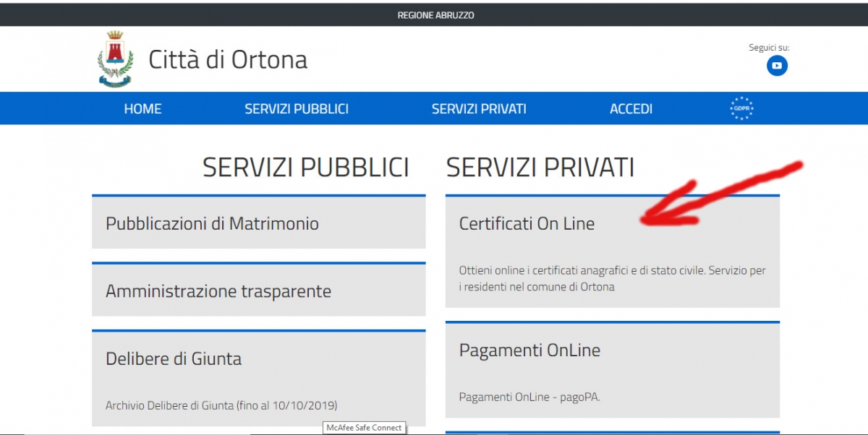Open the REGIONE ABRUZZO top bar link
Image resolution: width=868 pixels, height=435 pixels.
click(x=435, y=15)
